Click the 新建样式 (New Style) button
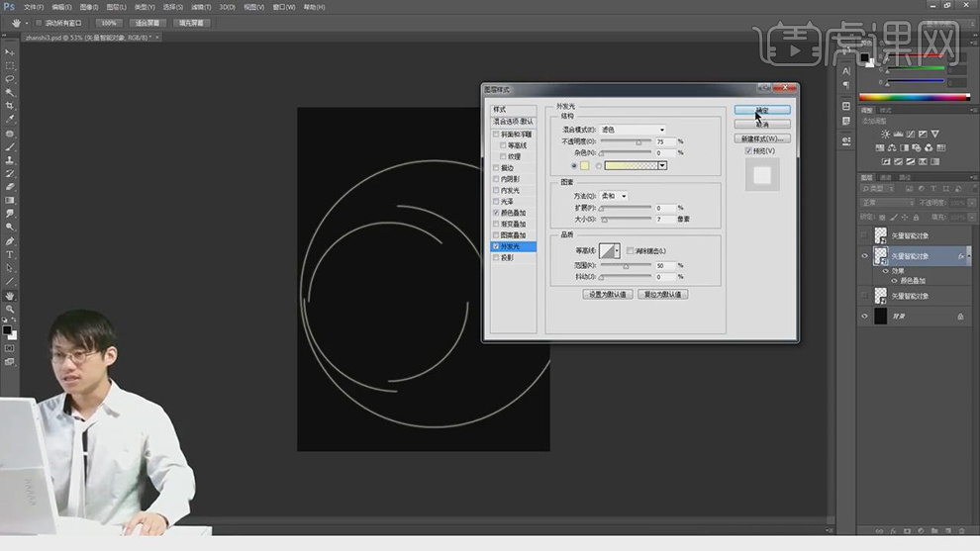980x551 pixels. pos(762,138)
